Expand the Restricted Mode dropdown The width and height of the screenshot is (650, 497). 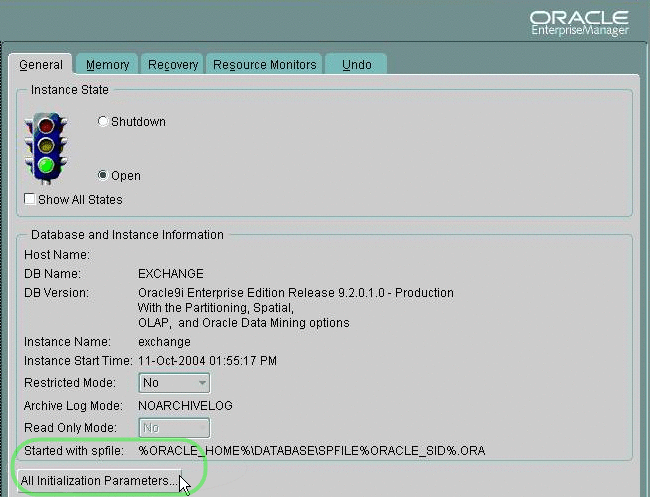pos(174,383)
